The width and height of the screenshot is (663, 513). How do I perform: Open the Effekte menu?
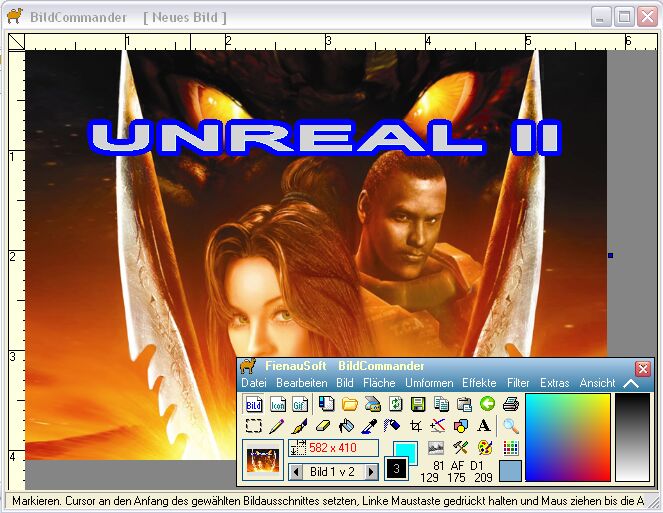coord(479,383)
